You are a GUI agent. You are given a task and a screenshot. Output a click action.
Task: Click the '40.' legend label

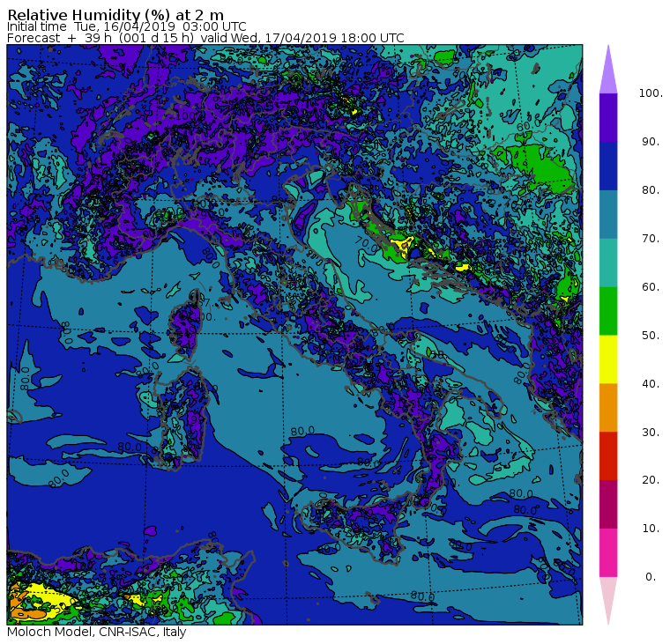pos(651,383)
